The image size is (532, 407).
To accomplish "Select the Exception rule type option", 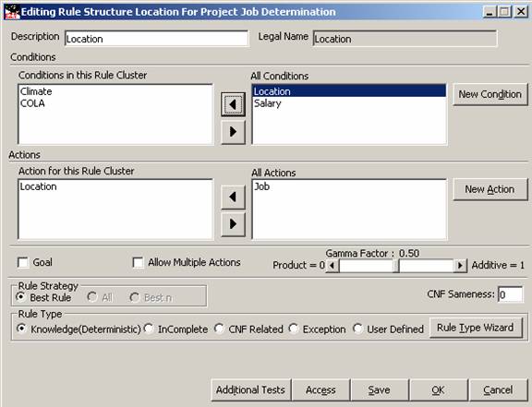I will pos(294,329).
